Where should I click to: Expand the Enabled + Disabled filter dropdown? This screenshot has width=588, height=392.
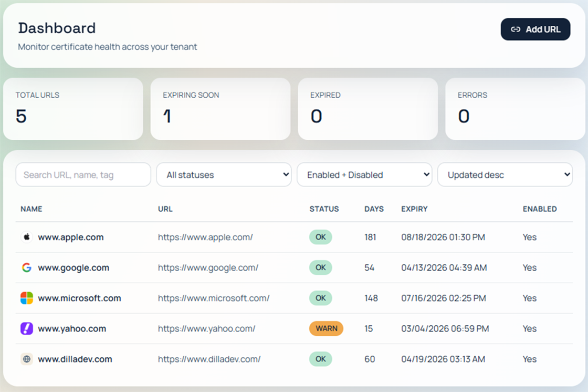click(x=364, y=174)
